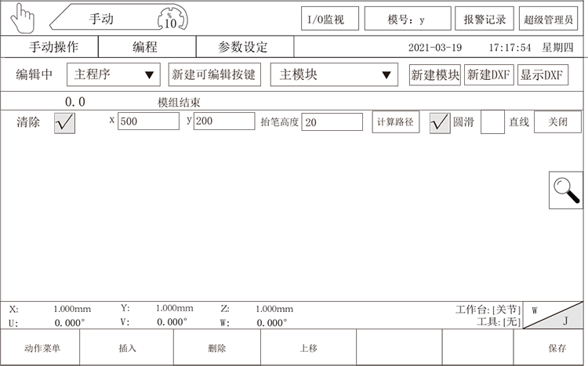Go to the 参数设定 tab
The image size is (588, 366).
point(243,47)
